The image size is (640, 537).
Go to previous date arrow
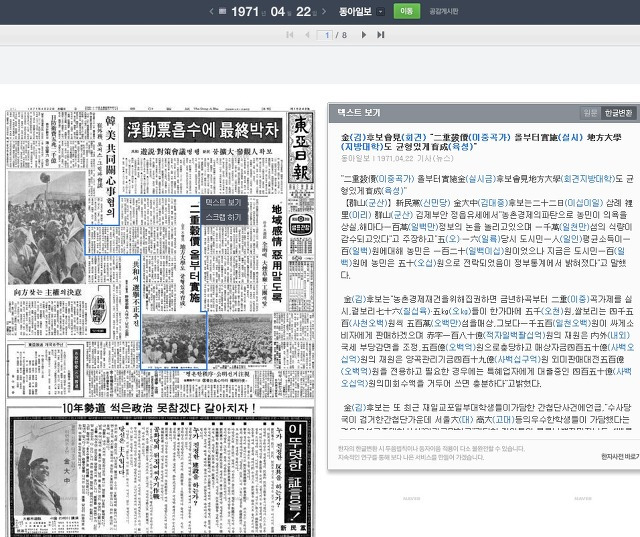[x=211, y=11]
